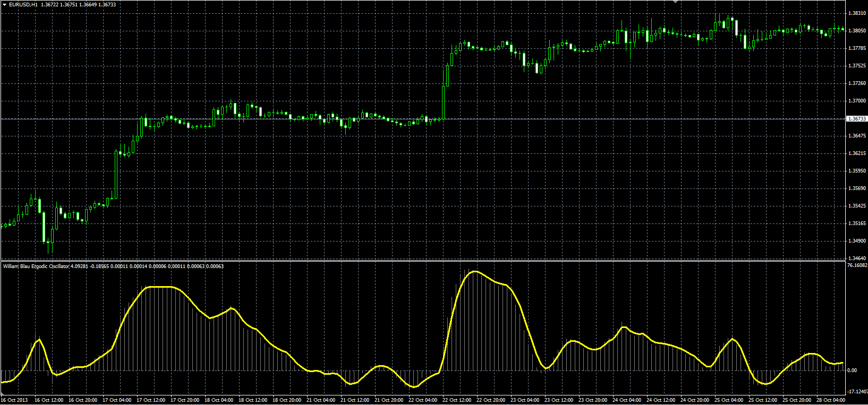Click time axis label 21 Oct 20:00

[x=389, y=400]
